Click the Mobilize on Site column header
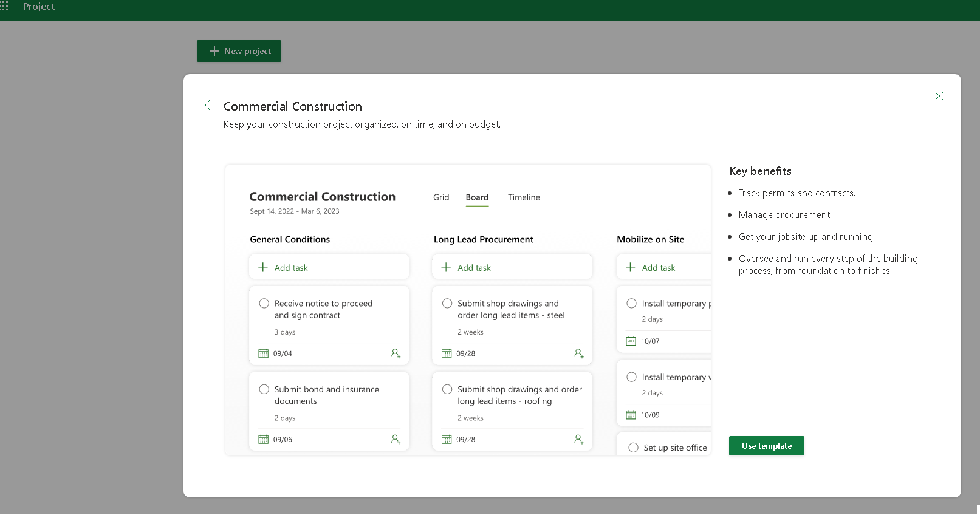 (x=651, y=239)
